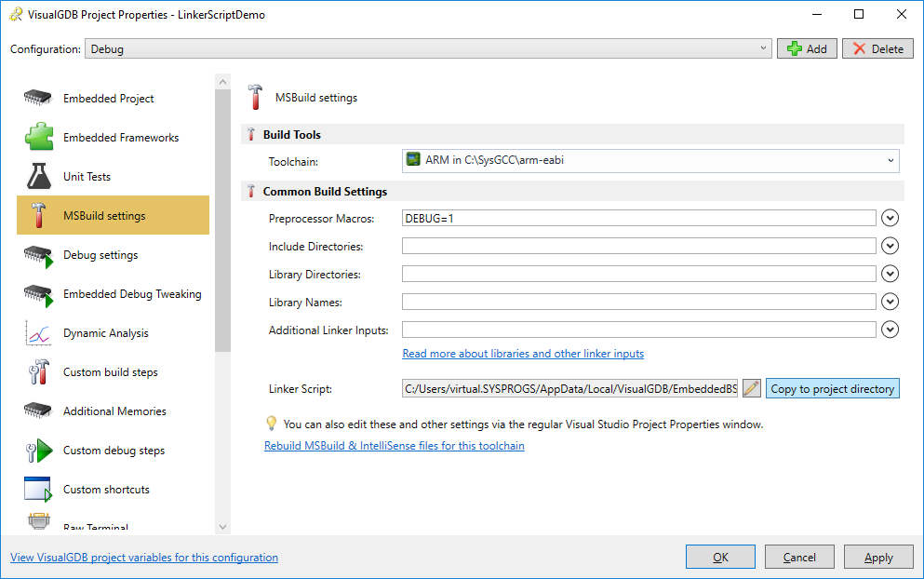Image resolution: width=924 pixels, height=579 pixels.
Task: Open Rebuild MSBuild & IntelliSense files link
Action: click(x=395, y=446)
